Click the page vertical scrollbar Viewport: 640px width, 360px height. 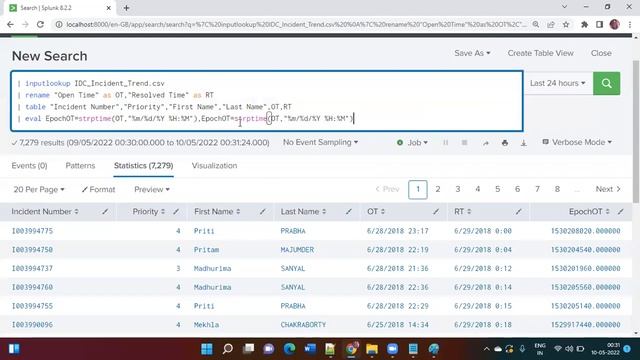click(636, 131)
